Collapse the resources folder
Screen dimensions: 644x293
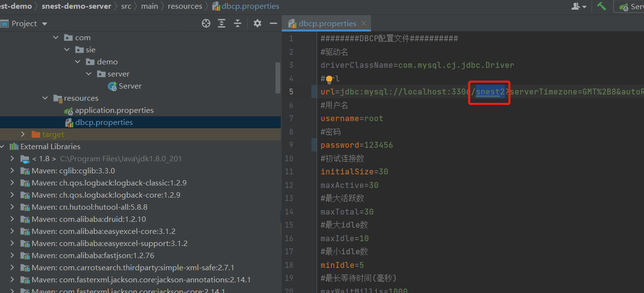pyautogui.click(x=45, y=98)
